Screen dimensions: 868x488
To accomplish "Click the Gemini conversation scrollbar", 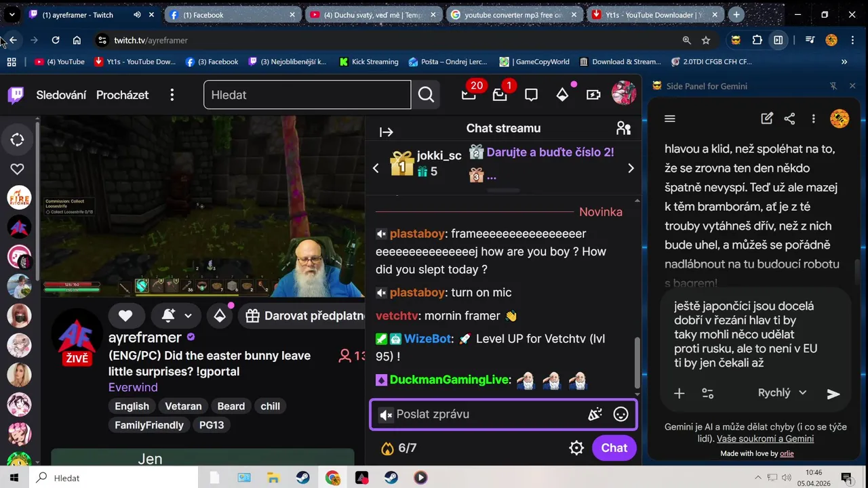I will pos(856,274).
